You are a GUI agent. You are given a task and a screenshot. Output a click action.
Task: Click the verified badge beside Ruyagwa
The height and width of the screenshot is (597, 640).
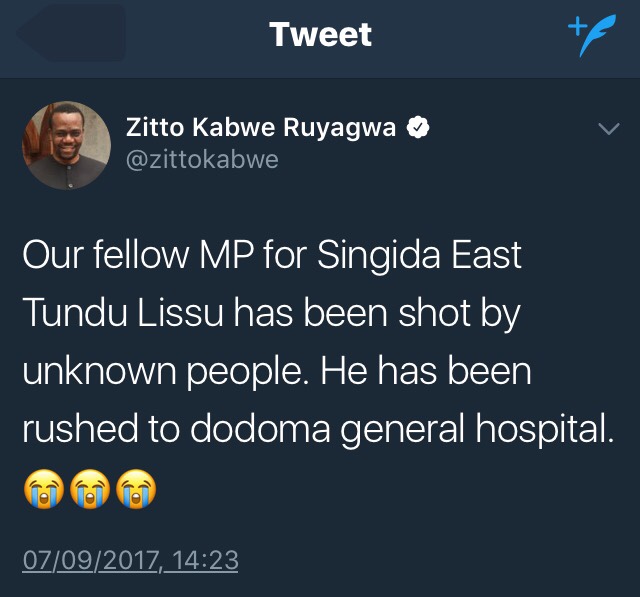click(x=418, y=127)
